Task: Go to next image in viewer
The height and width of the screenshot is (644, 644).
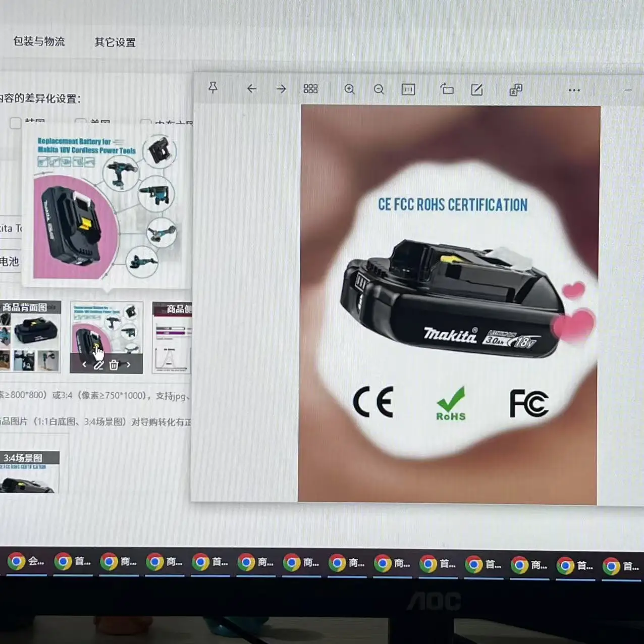Action: [x=281, y=89]
